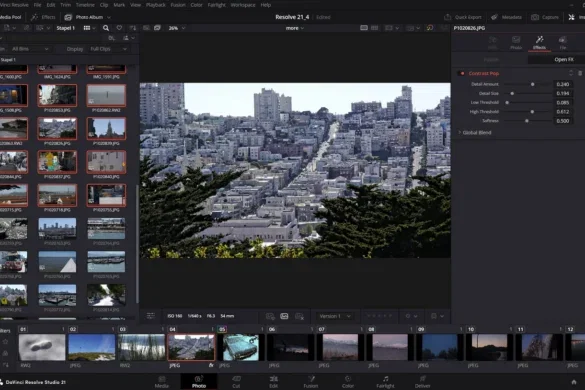Click the media pool vertical scrollbar
The image size is (585, 390).
click(x=137, y=244)
